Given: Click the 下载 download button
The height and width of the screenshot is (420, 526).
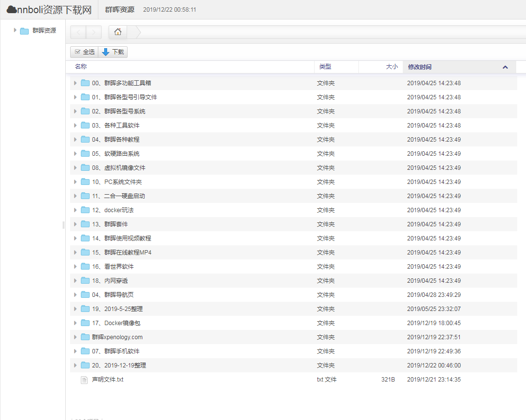Looking at the screenshot, I should 113,52.
